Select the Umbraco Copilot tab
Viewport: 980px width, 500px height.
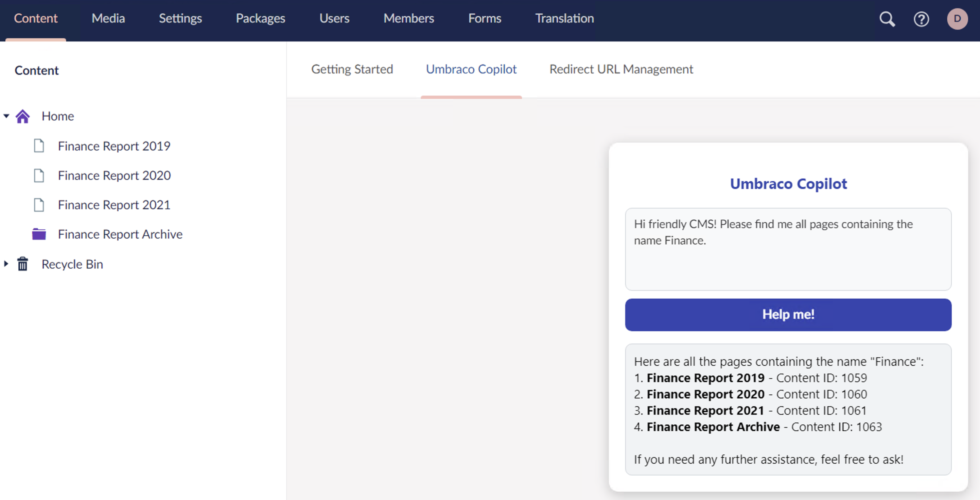[471, 69]
